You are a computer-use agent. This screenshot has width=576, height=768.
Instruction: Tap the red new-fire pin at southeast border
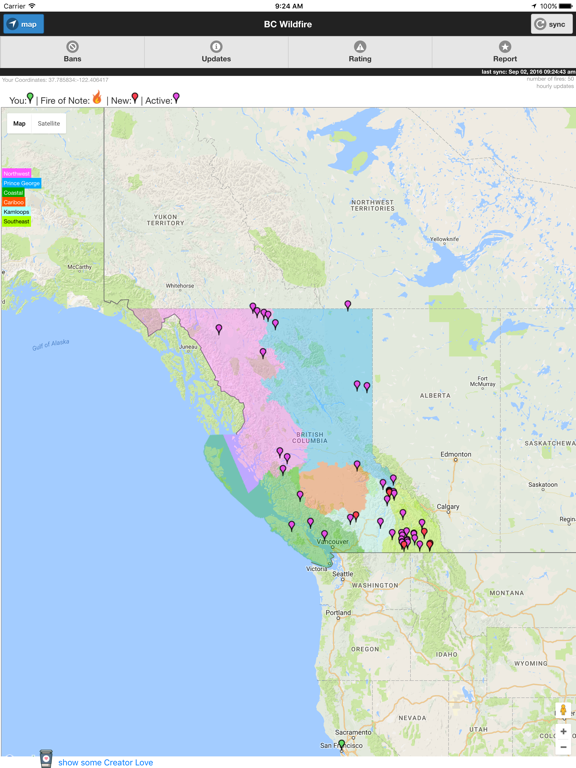[430, 545]
